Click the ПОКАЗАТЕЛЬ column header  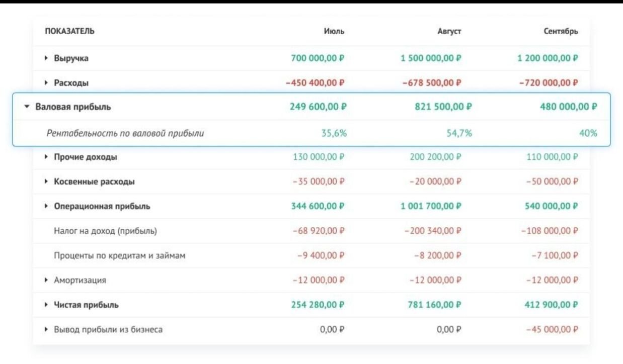(x=70, y=32)
